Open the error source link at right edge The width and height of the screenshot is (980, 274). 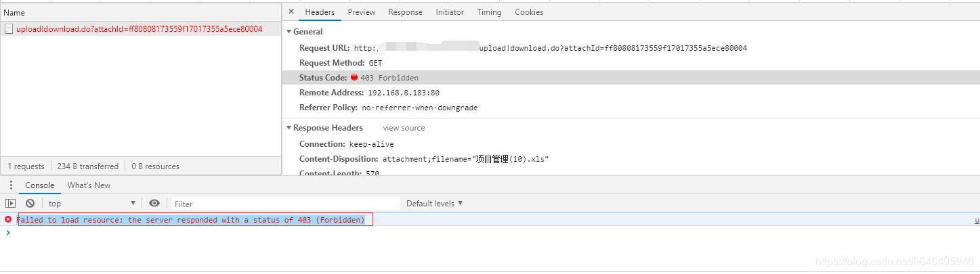pos(977,220)
